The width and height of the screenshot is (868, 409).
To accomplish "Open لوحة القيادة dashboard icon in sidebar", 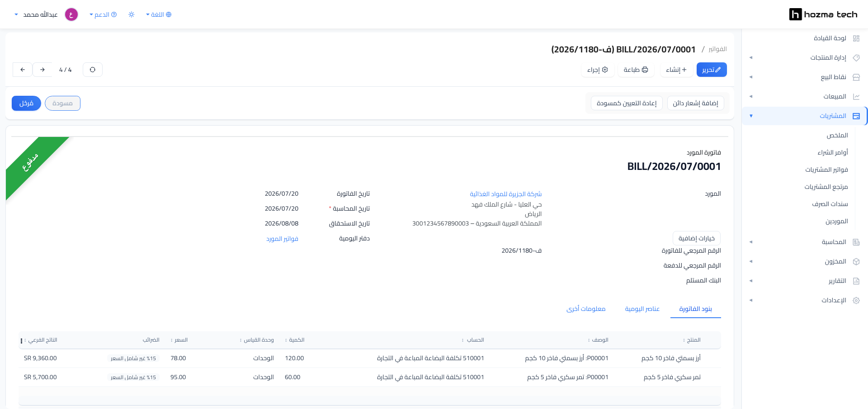I will pyautogui.click(x=856, y=38).
